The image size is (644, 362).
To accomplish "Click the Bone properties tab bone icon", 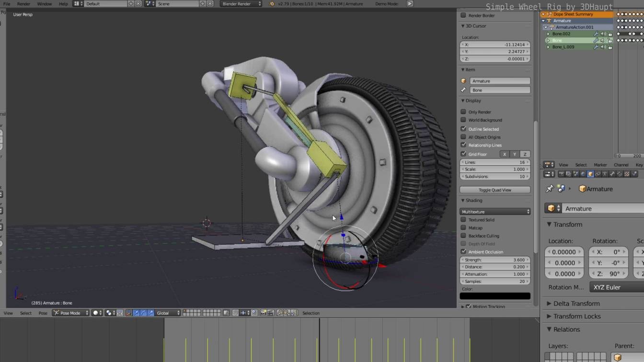I will click(x=611, y=174).
